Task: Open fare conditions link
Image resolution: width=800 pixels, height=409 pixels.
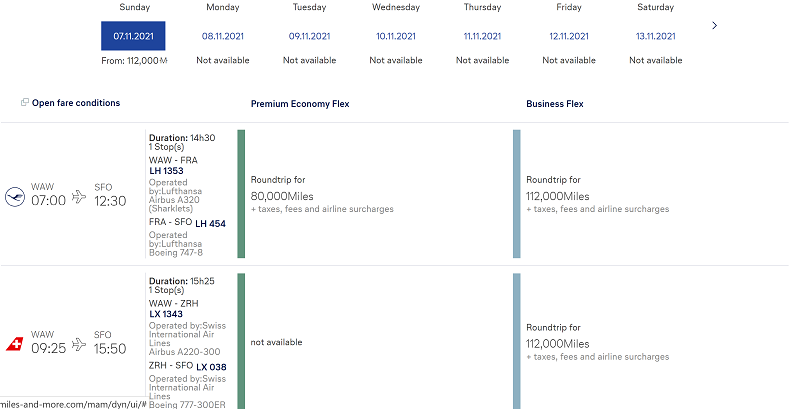Action: (x=76, y=103)
